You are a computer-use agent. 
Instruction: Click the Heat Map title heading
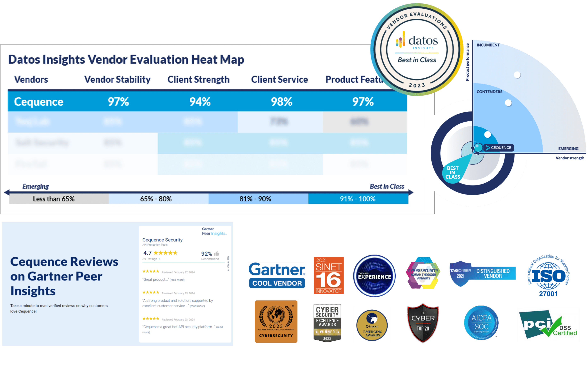click(x=126, y=59)
